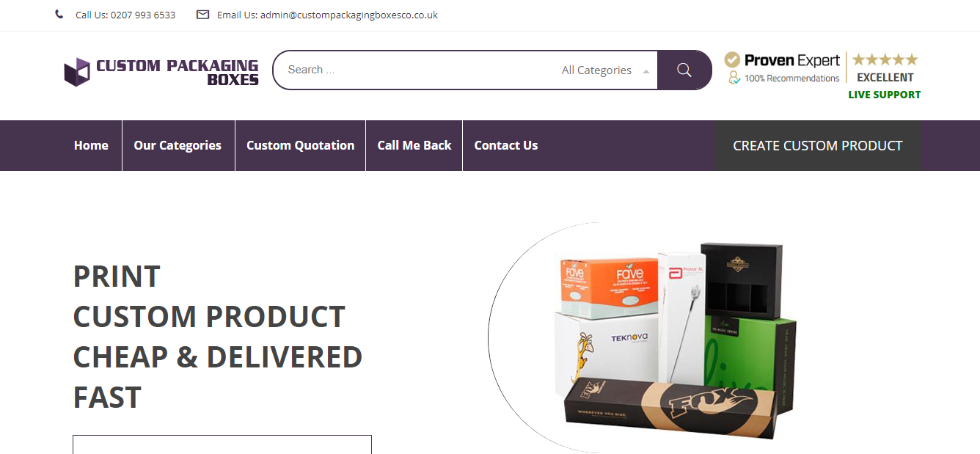Image resolution: width=980 pixels, height=454 pixels.
Task: Open the Contact Us page
Action: coord(506,145)
